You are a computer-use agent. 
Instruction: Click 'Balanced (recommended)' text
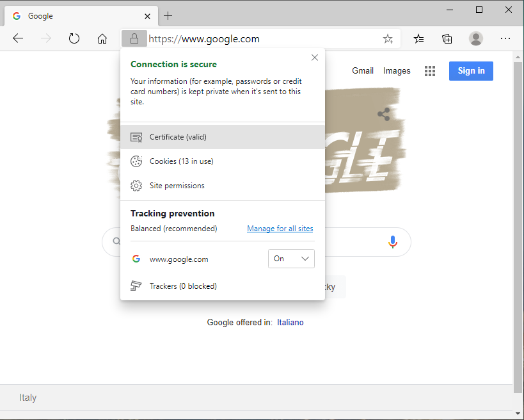(174, 229)
